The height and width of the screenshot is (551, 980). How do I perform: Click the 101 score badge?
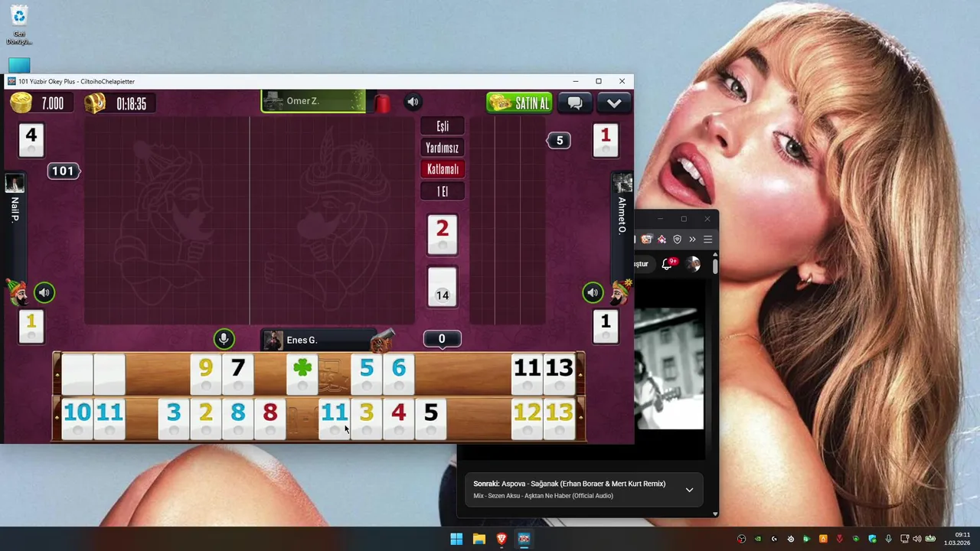(63, 171)
